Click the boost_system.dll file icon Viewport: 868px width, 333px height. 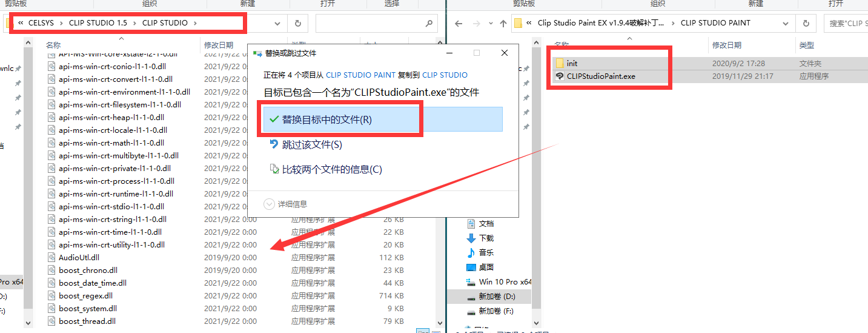(x=51, y=308)
